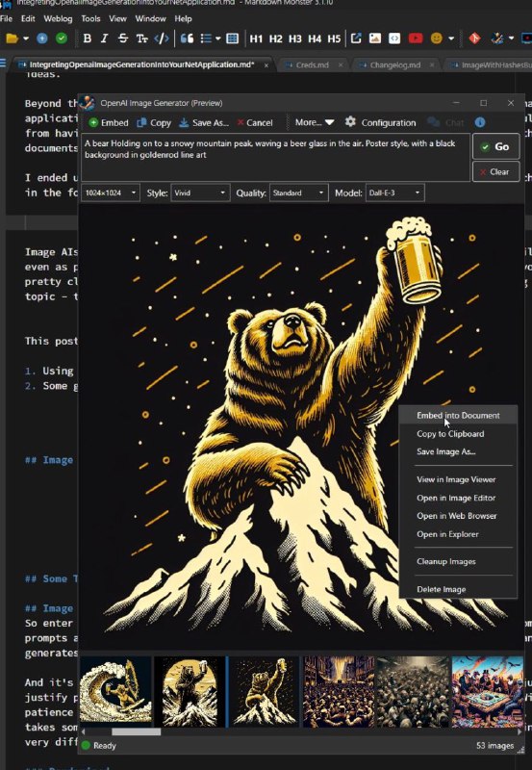This screenshot has height=770, width=532.
Task: Click the Go button to generate the image
Action: coord(495,146)
